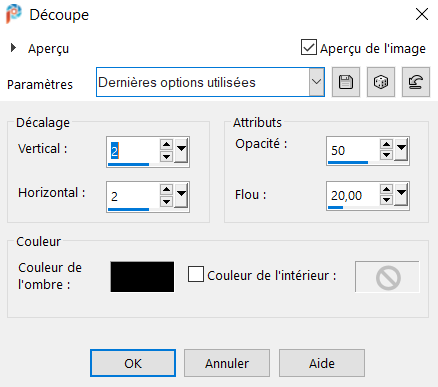Decrease the Flou value with down arrow
Viewport: 438px width, 387px height.
coord(386,200)
